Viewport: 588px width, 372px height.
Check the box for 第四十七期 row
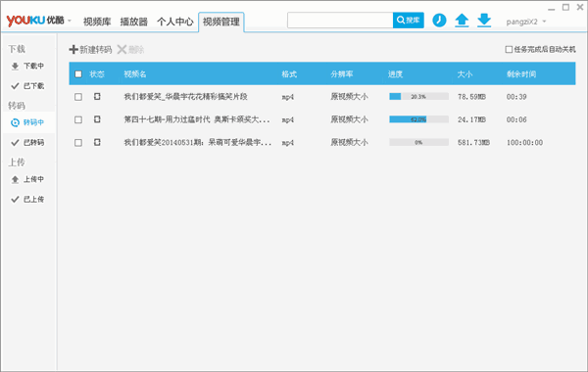78,119
